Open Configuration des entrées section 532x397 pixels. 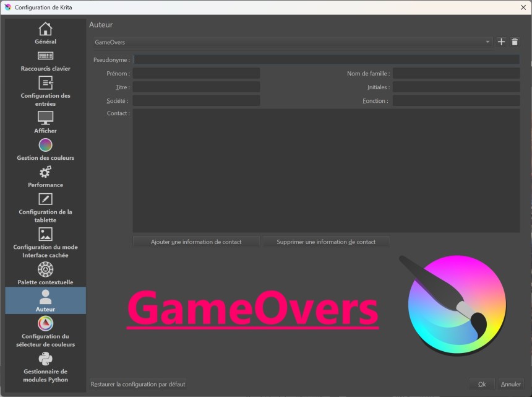tap(45, 91)
